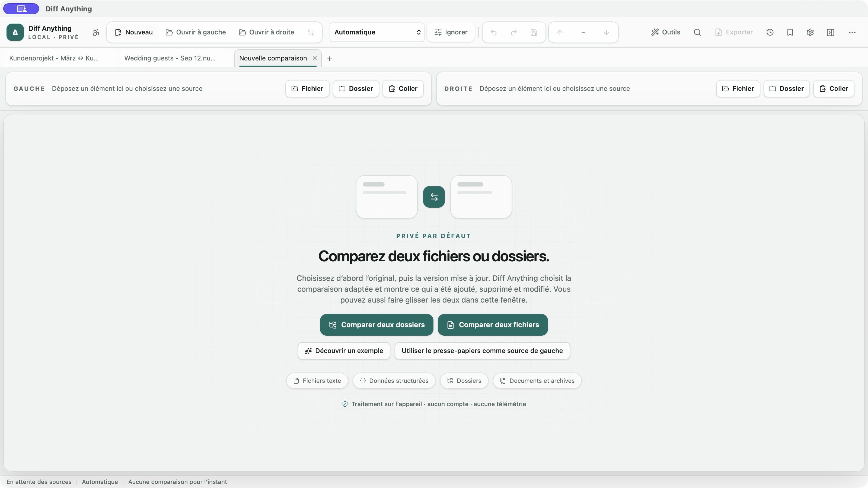The height and width of the screenshot is (488, 868).
Task: Choose Fichier for the Gauche source
Action: (x=307, y=89)
